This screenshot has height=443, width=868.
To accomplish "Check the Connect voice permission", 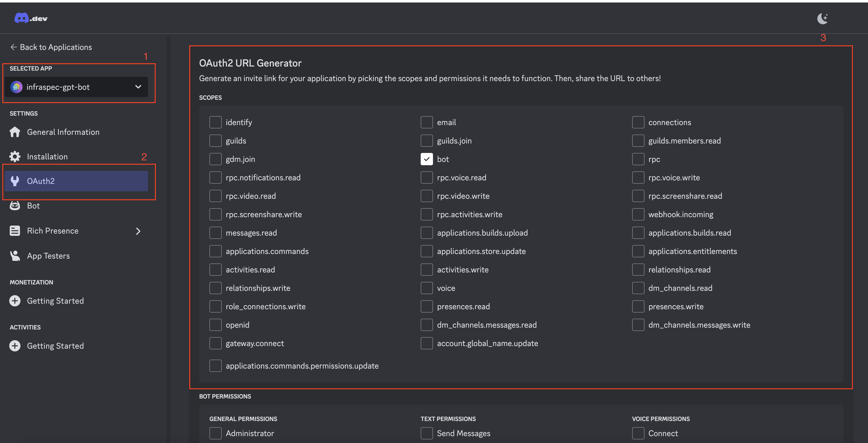I will [x=638, y=434].
